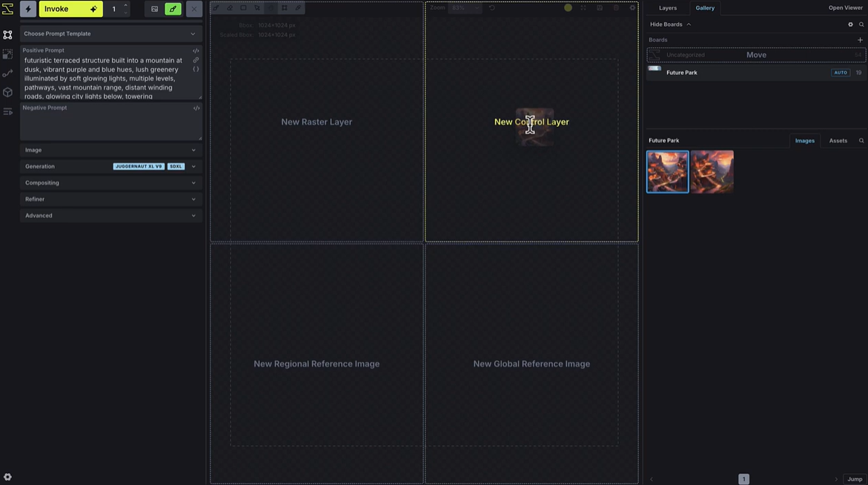Click the link icon beside Positive Prompt
Image resolution: width=868 pixels, height=485 pixels.
click(196, 60)
